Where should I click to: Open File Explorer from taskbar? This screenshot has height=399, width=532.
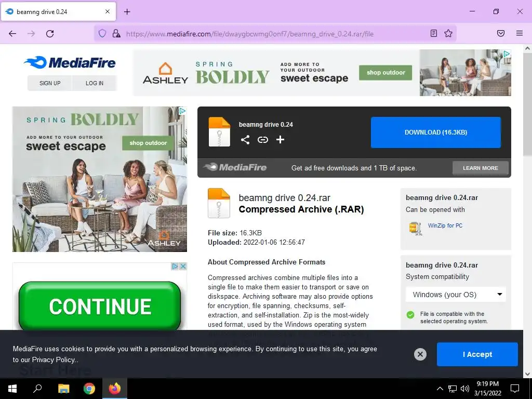coord(63,389)
